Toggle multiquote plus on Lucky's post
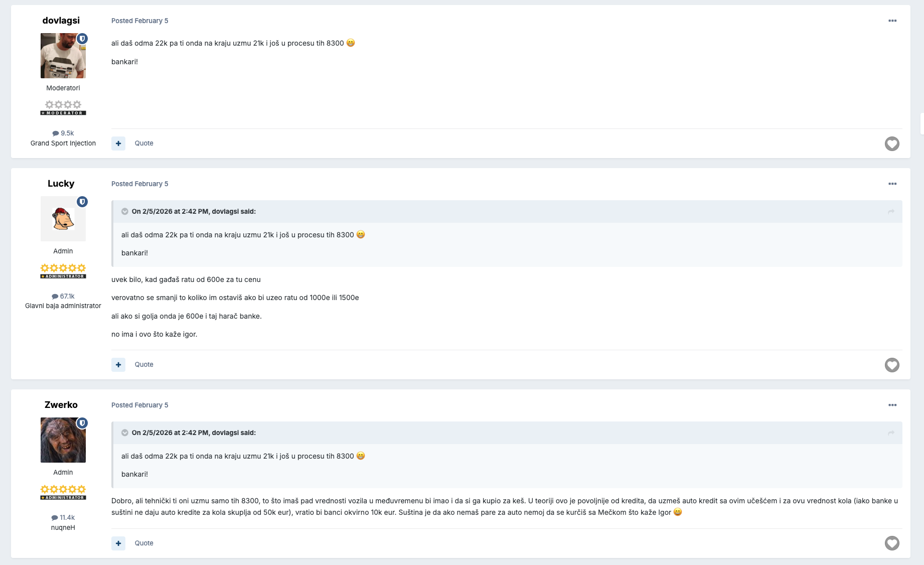924x565 pixels. pos(118,365)
